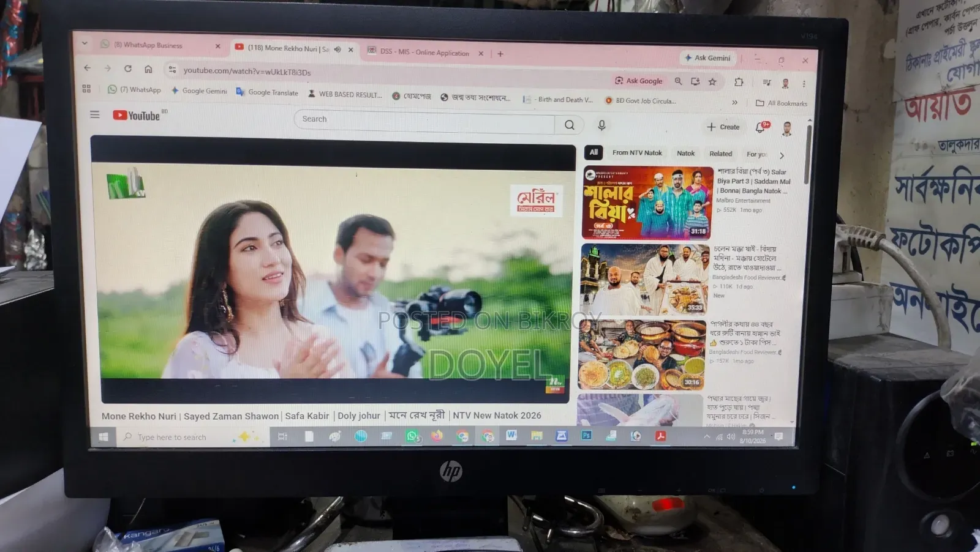The width and height of the screenshot is (980, 552).
Task: Focus the YouTube search box
Action: pyautogui.click(x=425, y=121)
